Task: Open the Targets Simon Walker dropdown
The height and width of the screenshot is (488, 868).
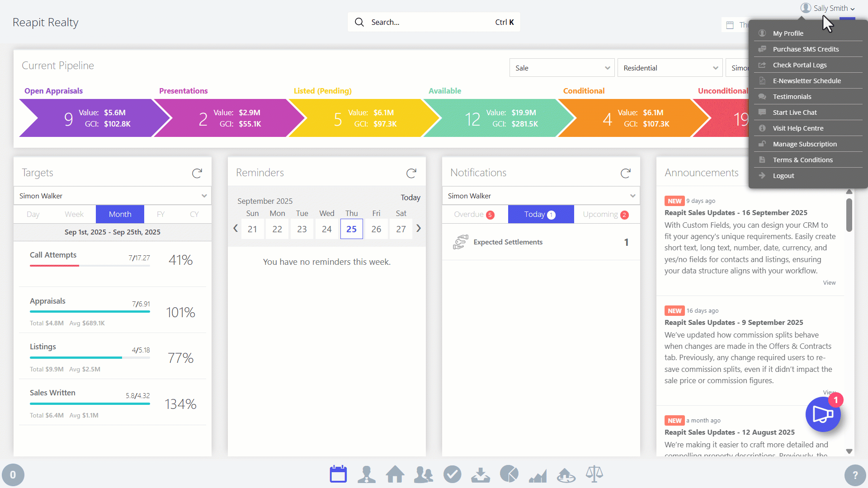Action: pyautogui.click(x=113, y=196)
